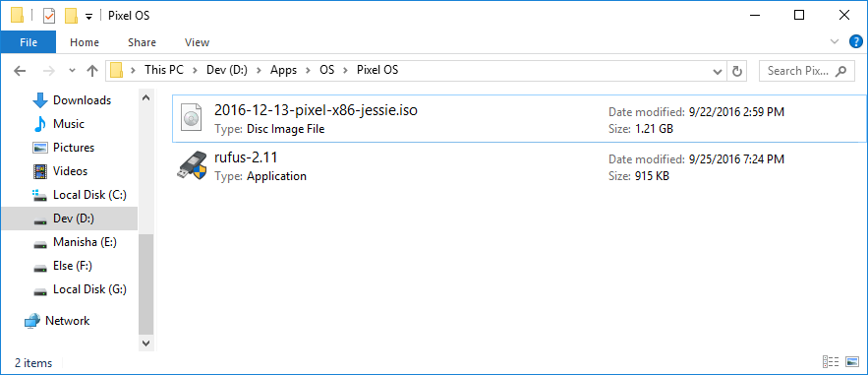Open the View ribbon tab
The height and width of the screenshot is (375, 868).
[x=197, y=42]
